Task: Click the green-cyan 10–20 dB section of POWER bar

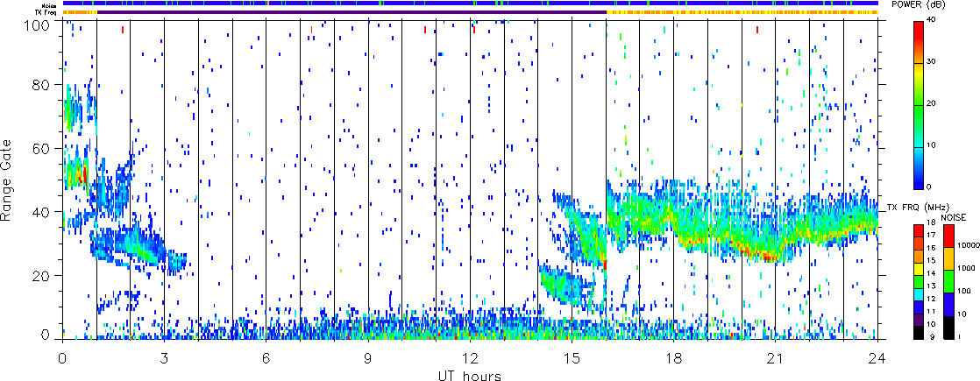Action: pyautogui.click(x=919, y=125)
